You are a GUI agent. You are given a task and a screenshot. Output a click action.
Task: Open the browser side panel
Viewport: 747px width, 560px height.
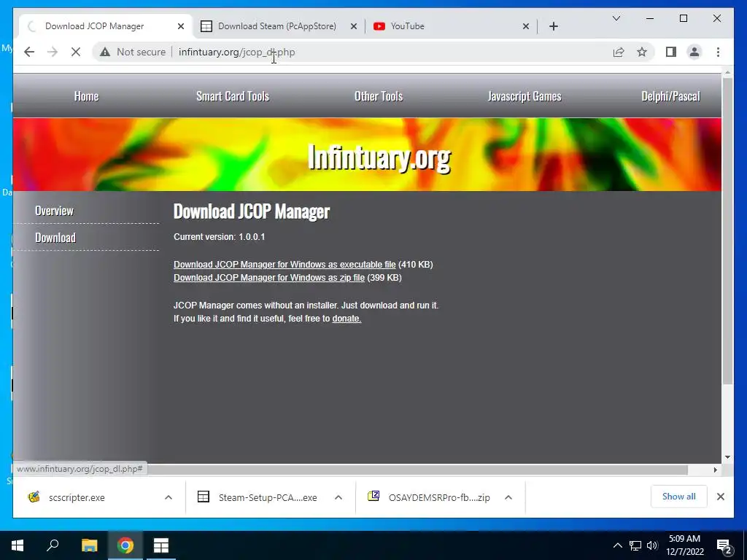coord(671,52)
